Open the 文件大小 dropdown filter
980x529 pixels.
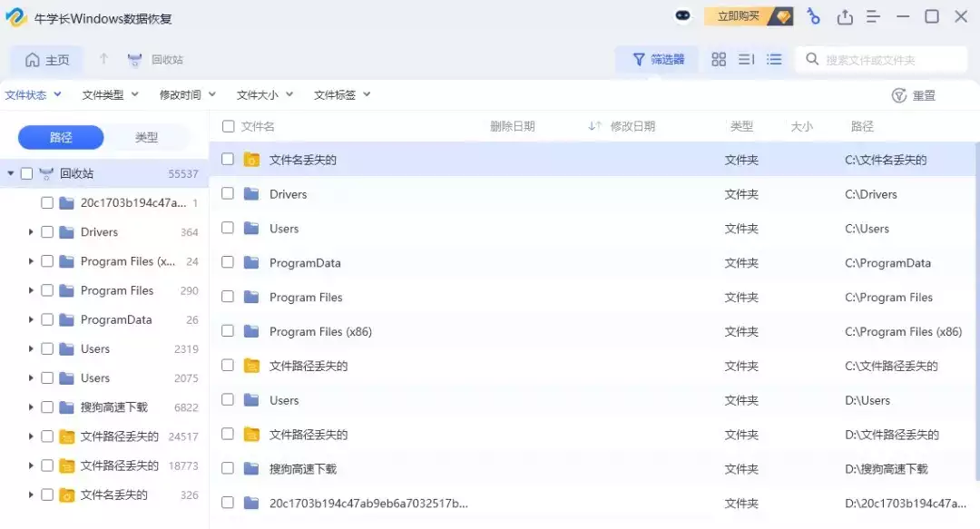click(265, 95)
